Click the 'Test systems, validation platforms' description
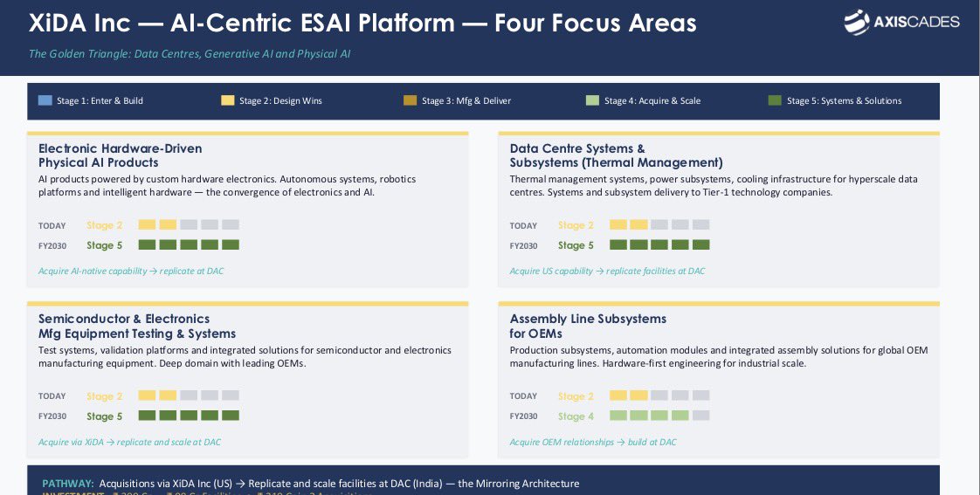The width and height of the screenshot is (980, 495). pyautogui.click(x=245, y=357)
